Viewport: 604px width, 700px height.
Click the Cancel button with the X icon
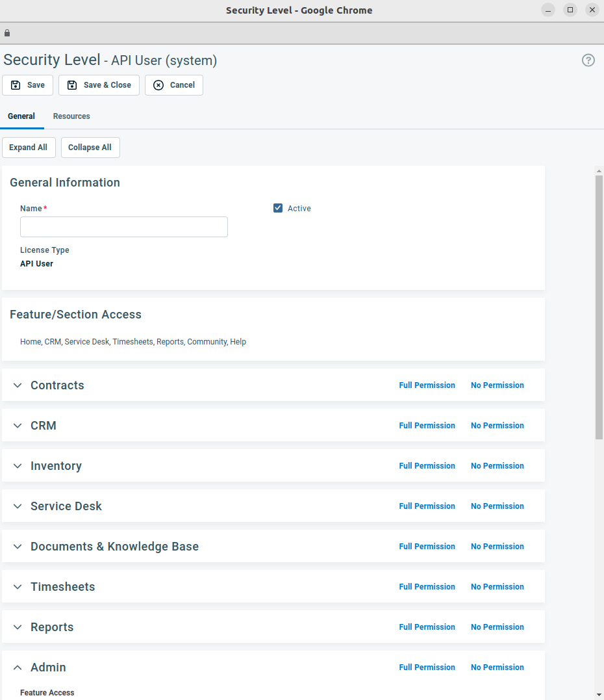(x=173, y=85)
